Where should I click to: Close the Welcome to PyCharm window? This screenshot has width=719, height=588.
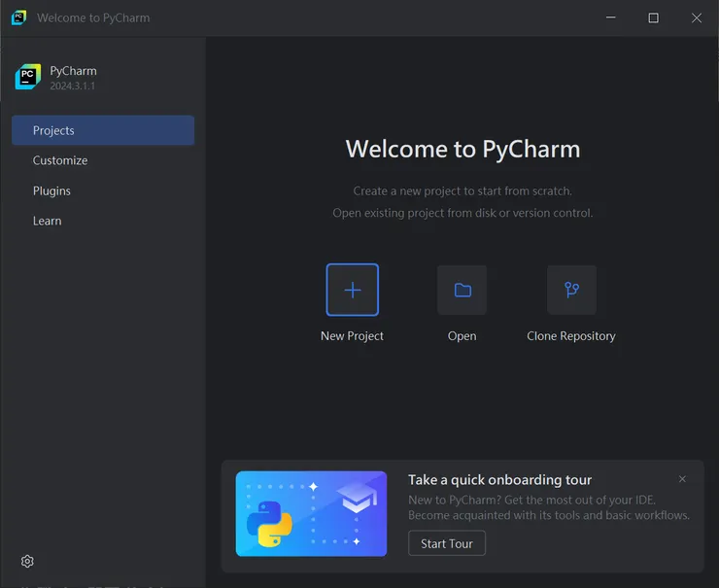pos(697,17)
